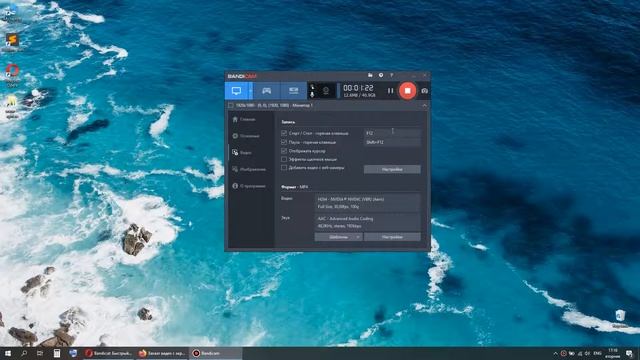Toggle the Пауза hotkey checkbox
This screenshot has width=640, height=360.
click(x=284, y=142)
